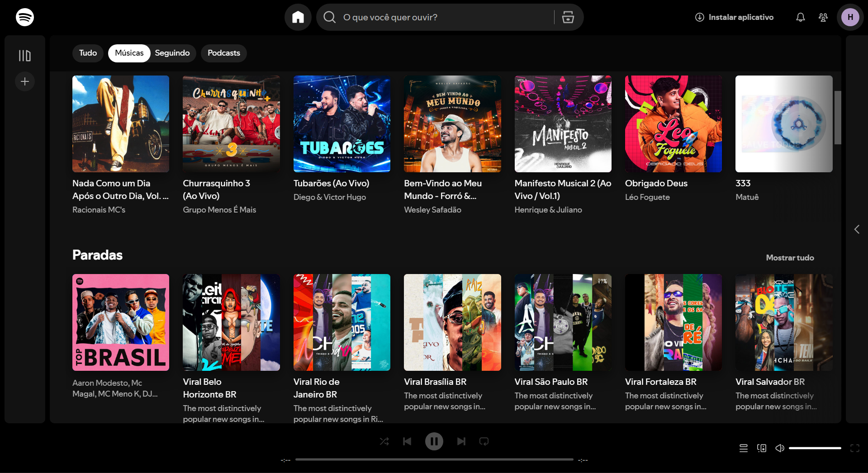This screenshot has width=868, height=473.
Task: Open the 333 album cover
Action: [784, 124]
